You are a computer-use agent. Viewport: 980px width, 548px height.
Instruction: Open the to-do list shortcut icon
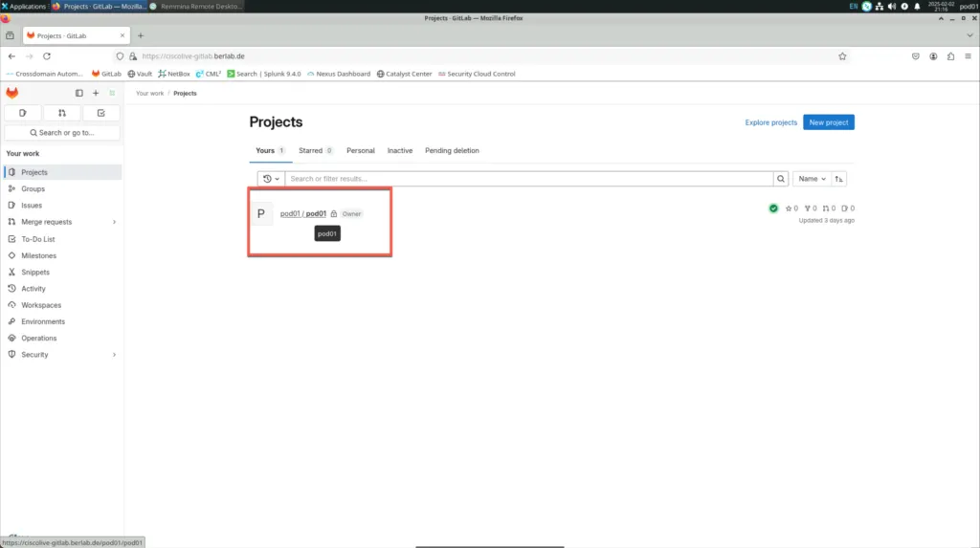point(101,113)
